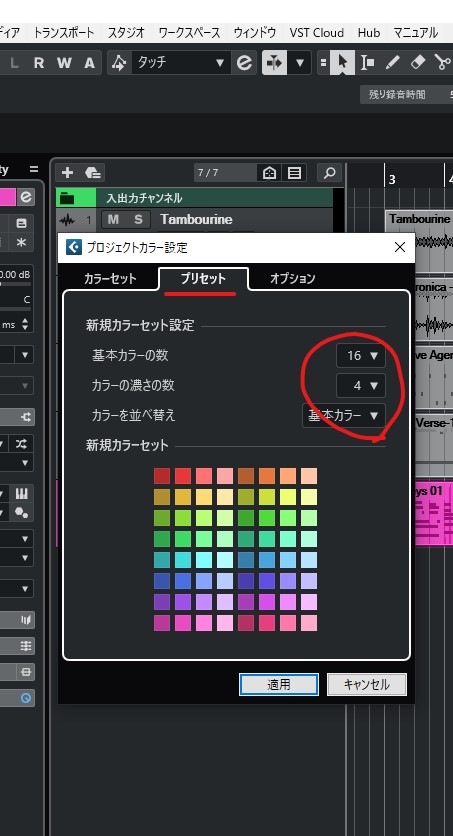Image resolution: width=453 pixels, height=836 pixels.
Task: Click the toolbar group handle before the arrow tool
Action: 323,63
